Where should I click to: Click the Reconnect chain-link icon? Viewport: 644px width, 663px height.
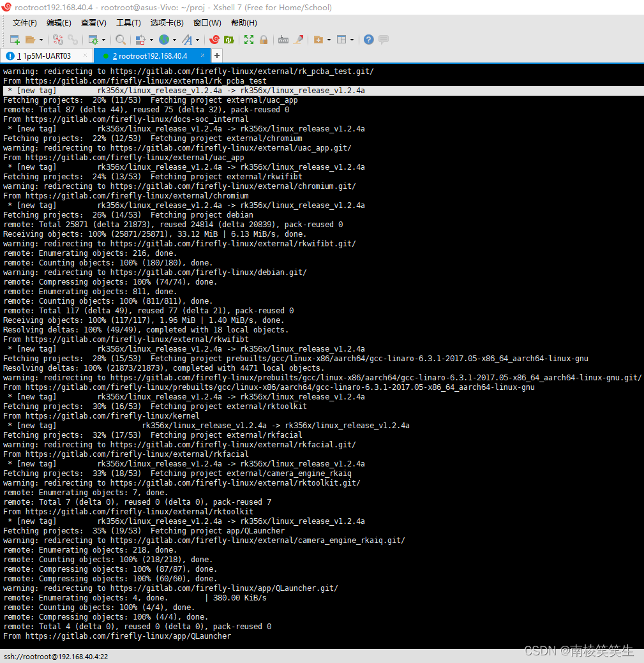tap(73, 40)
